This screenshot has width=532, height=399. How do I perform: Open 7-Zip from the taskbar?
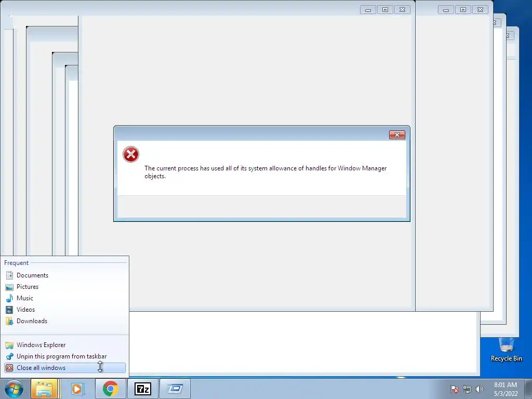point(142,389)
